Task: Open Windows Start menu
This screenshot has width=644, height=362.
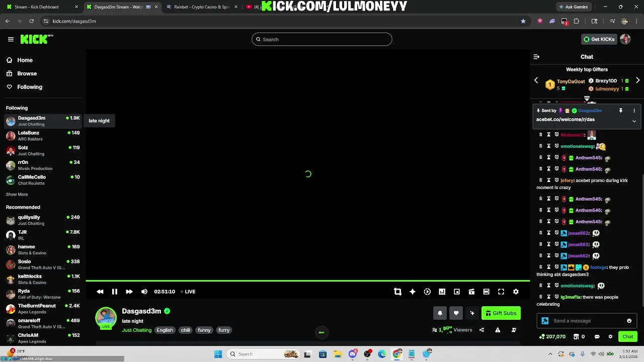Action: click(x=218, y=354)
